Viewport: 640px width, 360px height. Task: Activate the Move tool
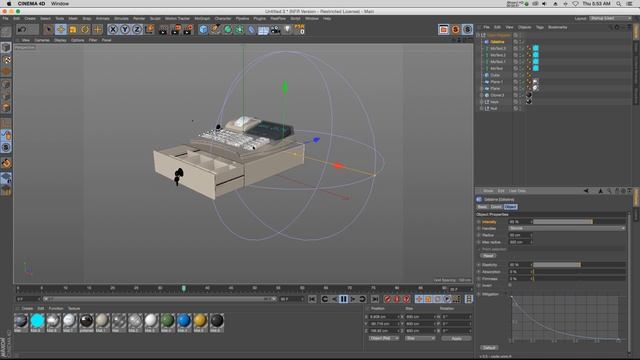click(x=61, y=29)
